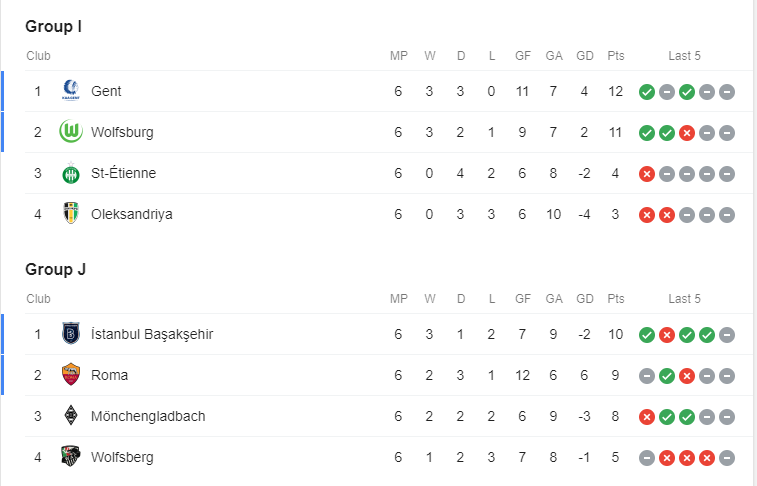
Task: Open the Gent team link
Action: point(106,91)
